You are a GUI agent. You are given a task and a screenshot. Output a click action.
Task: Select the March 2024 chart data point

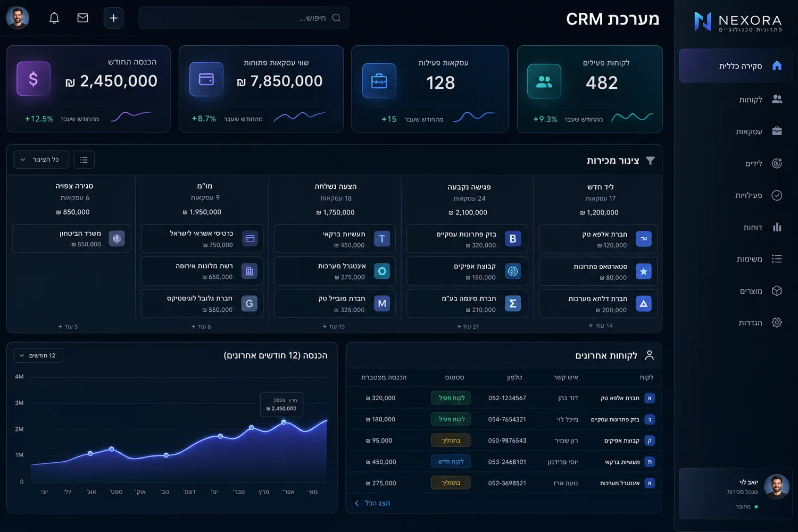(284, 422)
